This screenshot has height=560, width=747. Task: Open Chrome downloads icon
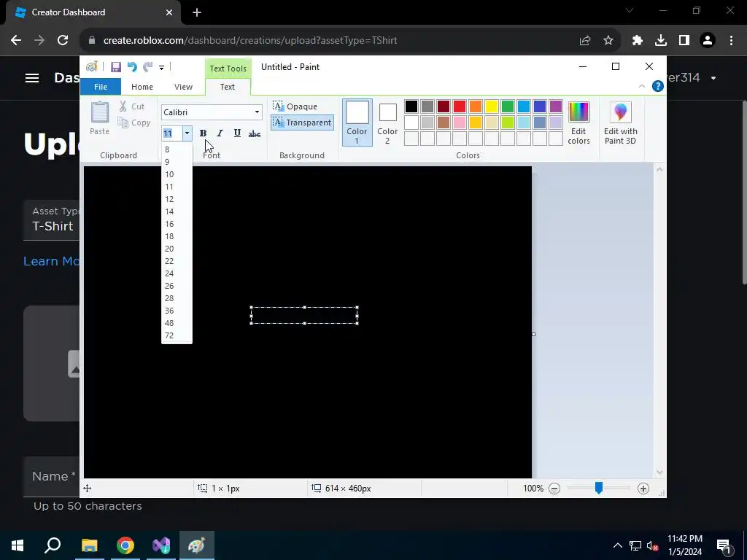[660, 41]
